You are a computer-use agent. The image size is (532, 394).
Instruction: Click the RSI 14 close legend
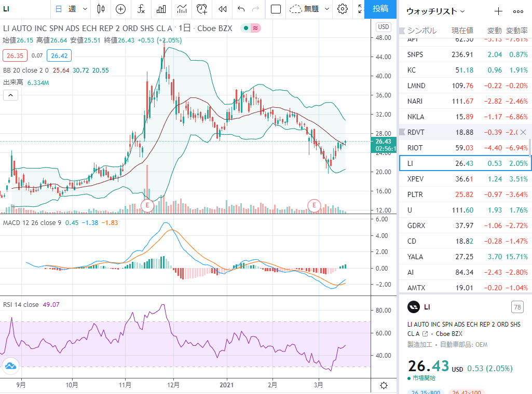(x=21, y=304)
